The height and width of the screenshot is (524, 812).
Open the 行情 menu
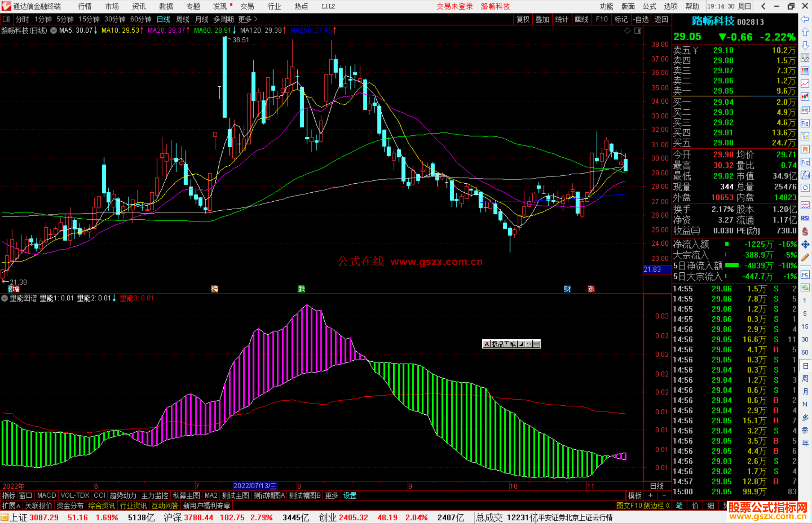(x=85, y=6)
